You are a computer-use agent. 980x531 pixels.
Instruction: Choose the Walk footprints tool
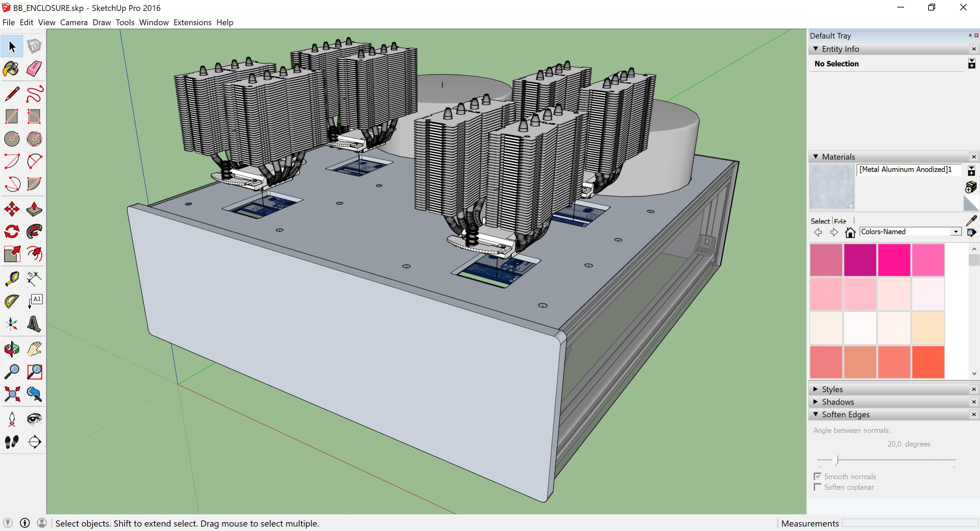[x=12, y=441]
